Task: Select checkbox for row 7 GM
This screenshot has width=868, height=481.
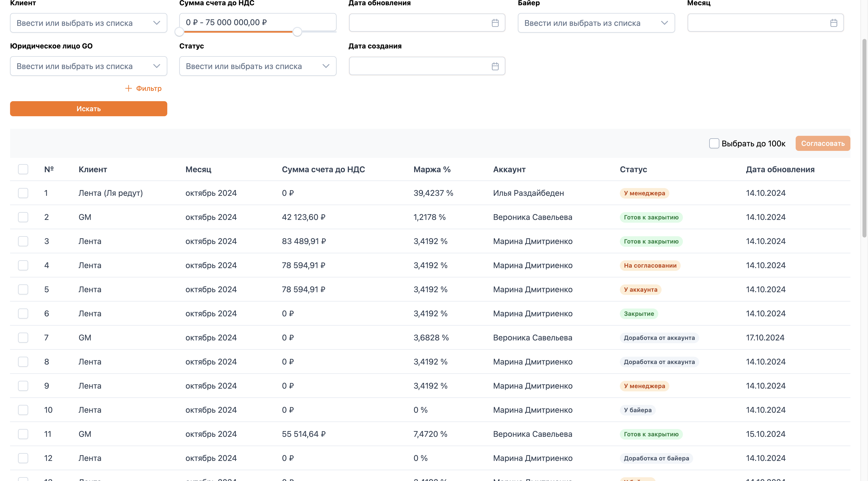Action: coord(23,337)
